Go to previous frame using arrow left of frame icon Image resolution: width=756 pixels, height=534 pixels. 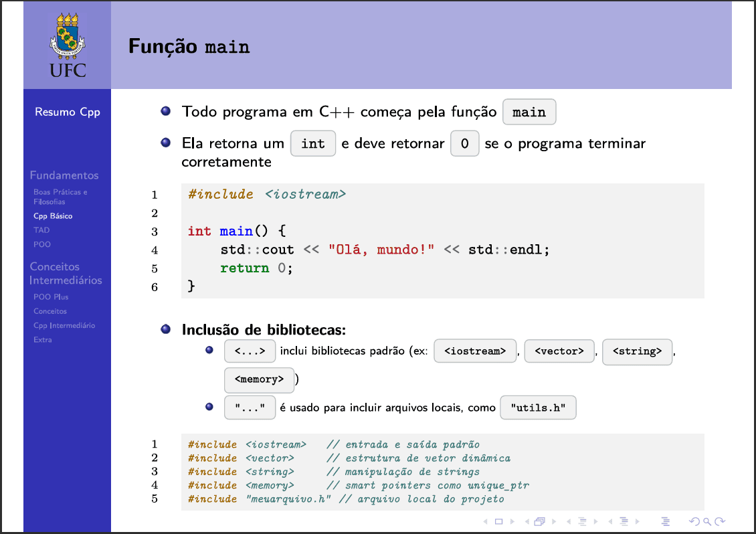point(527,521)
